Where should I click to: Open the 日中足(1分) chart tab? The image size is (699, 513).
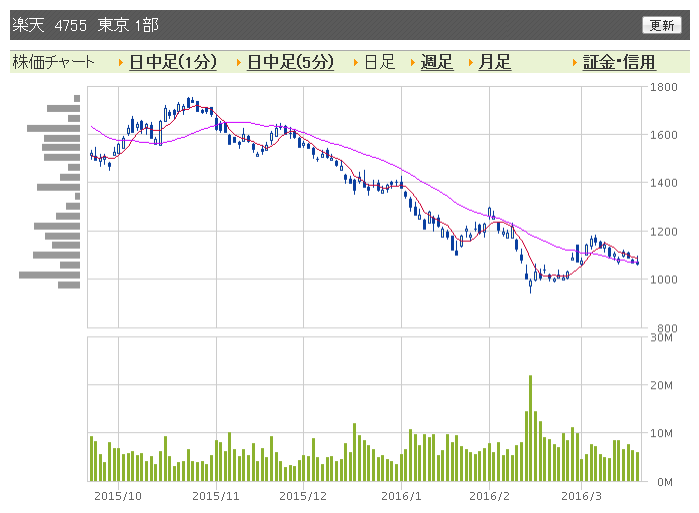pos(173,62)
